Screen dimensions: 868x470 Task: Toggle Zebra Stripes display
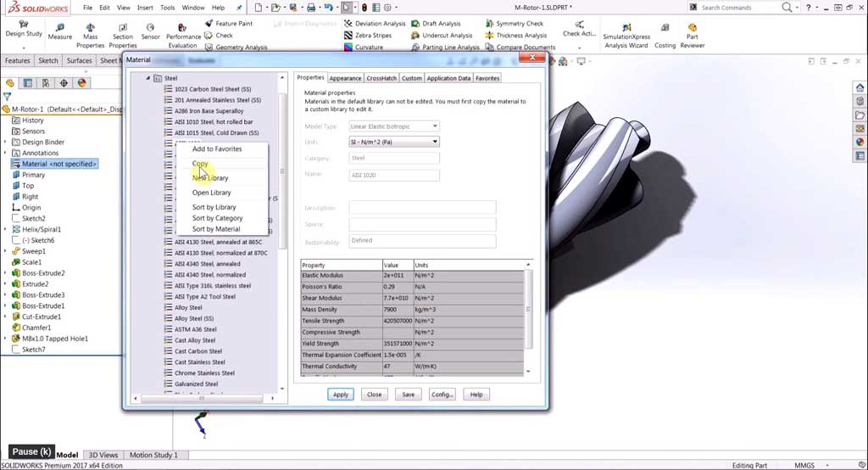pos(368,35)
